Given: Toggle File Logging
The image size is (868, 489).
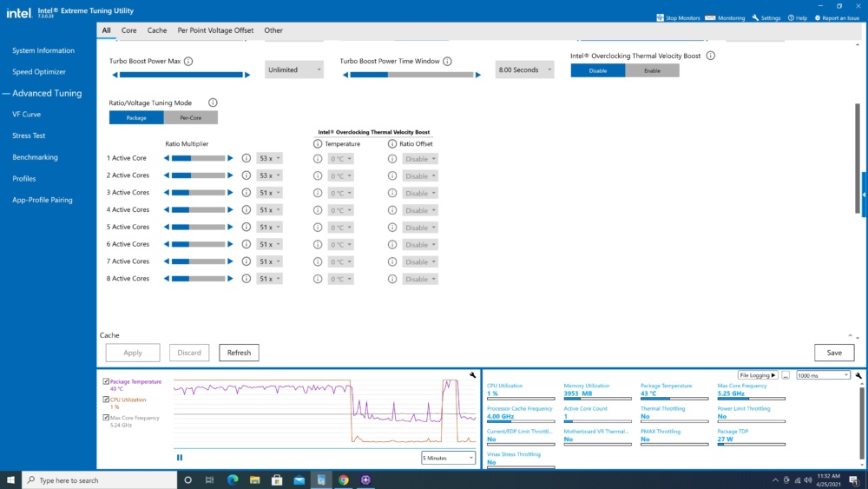Looking at the screenshot, I should pyautogui.click(x=757, y=375).
